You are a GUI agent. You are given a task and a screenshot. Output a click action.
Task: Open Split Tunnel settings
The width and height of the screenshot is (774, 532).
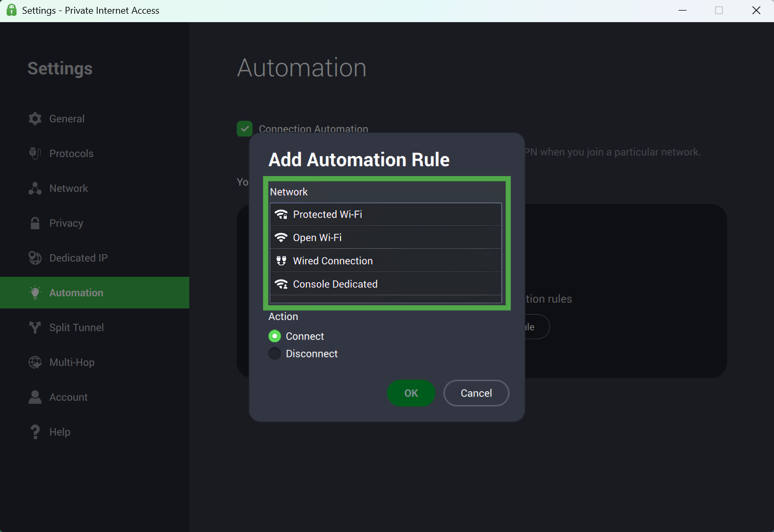(x=95, y=327)
